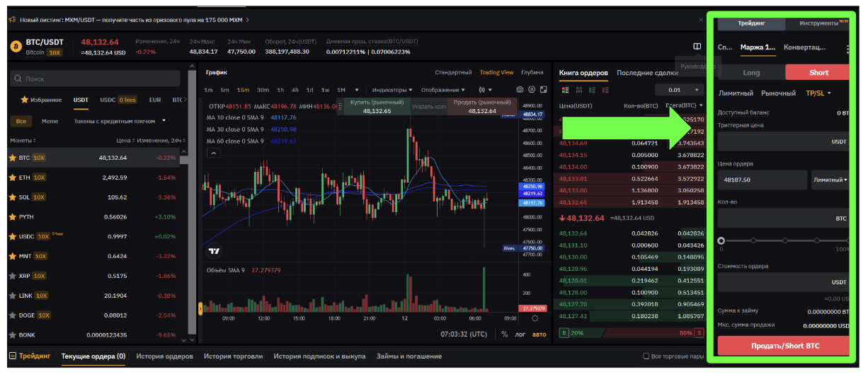Open the Инструменты tab
This screenshot has width=868, height=379.
[818, 23]
